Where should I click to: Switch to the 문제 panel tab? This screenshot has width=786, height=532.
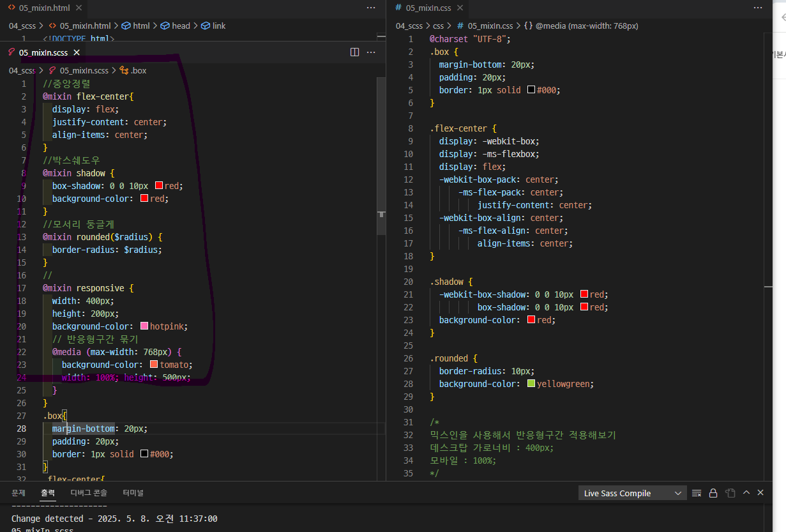pos(19,493)
